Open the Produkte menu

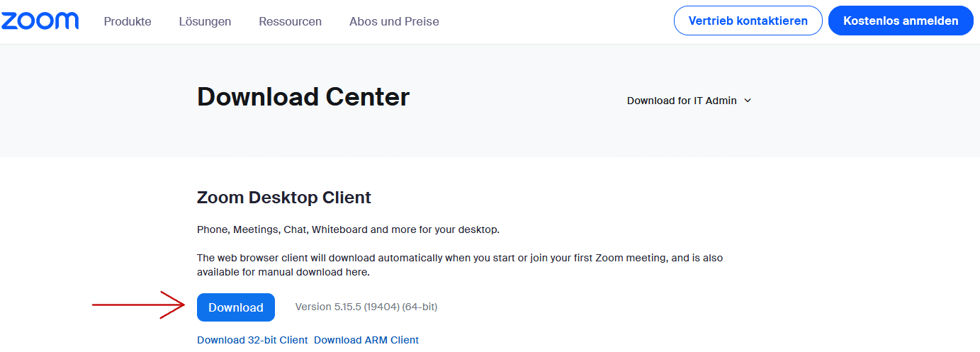tap(128, 21)
